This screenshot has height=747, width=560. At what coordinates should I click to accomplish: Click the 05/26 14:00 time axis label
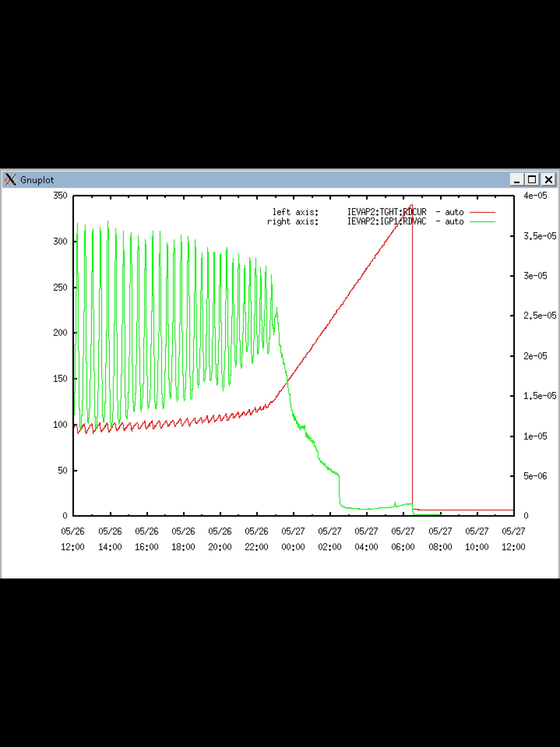click(x=110, y=539)
